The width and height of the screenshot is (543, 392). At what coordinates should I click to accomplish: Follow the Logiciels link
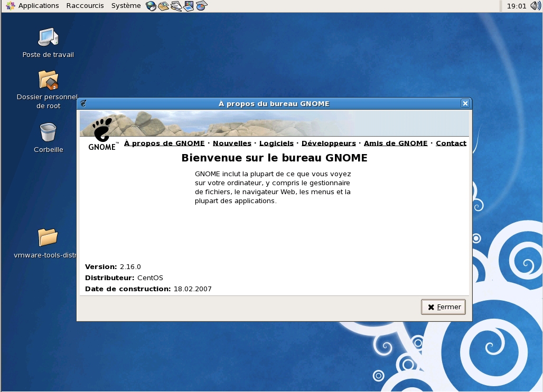pos(276,143)
